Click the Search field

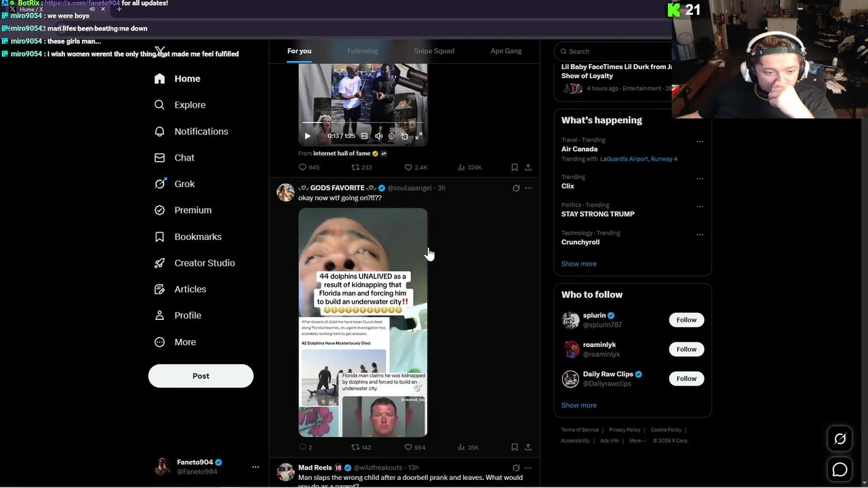(614, 52)
